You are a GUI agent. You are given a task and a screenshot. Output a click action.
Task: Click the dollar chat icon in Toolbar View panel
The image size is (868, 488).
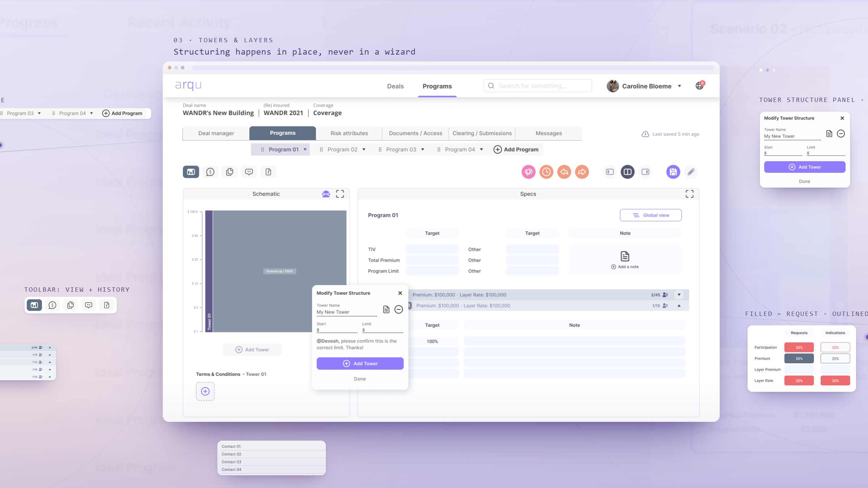click(x=52, y=305)
